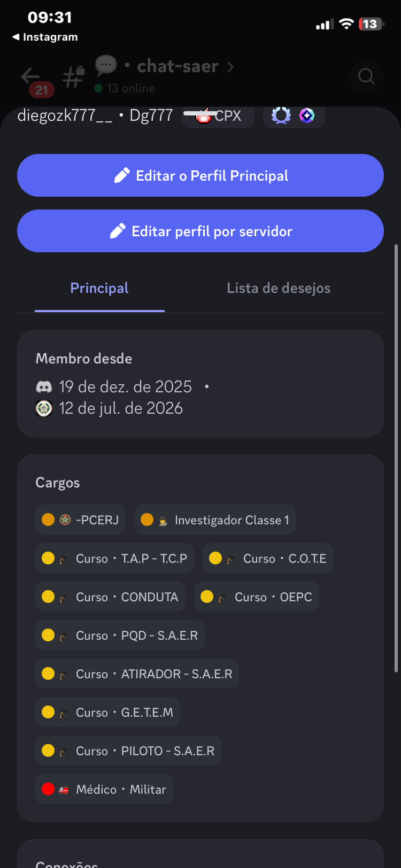Viewport: 401px width, 868px height.
Task: Tap the server emblem beside 12 de jul.
Action: [44, 408]
